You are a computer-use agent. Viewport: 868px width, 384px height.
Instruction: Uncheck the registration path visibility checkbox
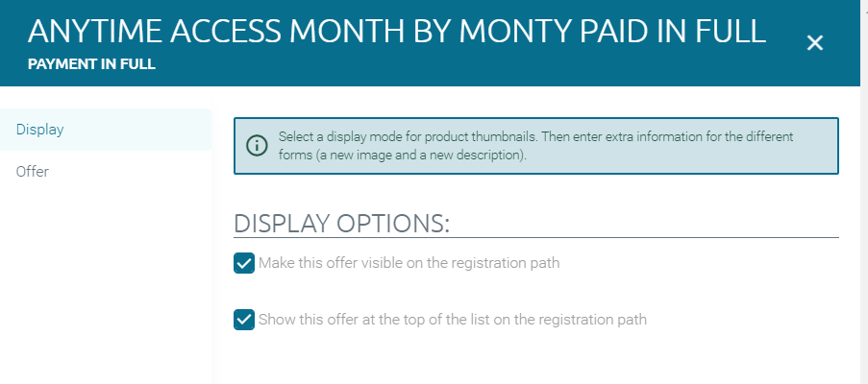[x=244, y=263]
